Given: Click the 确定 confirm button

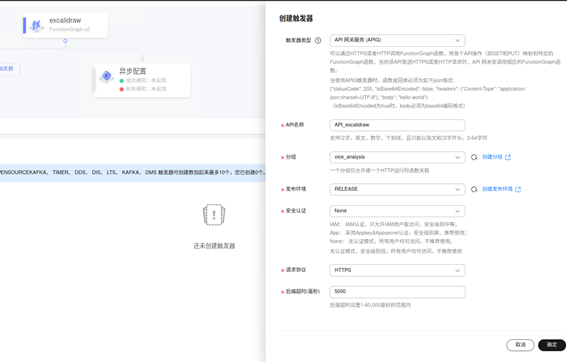Looking at the screenshot, I should (x=552, y=345).
